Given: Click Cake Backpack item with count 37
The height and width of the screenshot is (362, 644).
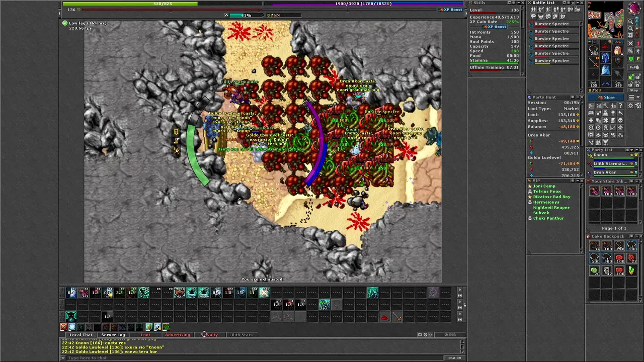Looking at the screenshot, I should [595, 245].
